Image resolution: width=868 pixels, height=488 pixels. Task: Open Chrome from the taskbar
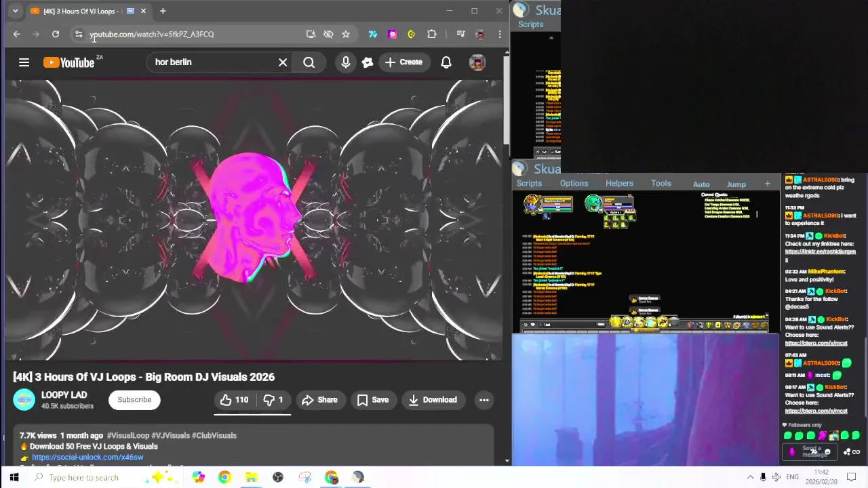(x=224, y=477)
